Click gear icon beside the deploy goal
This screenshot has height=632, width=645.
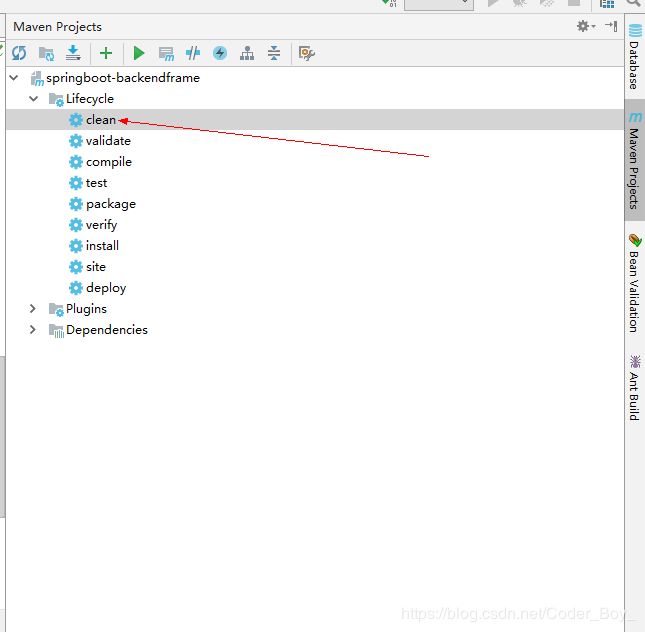pyautogui.click(x=76, y=288)
